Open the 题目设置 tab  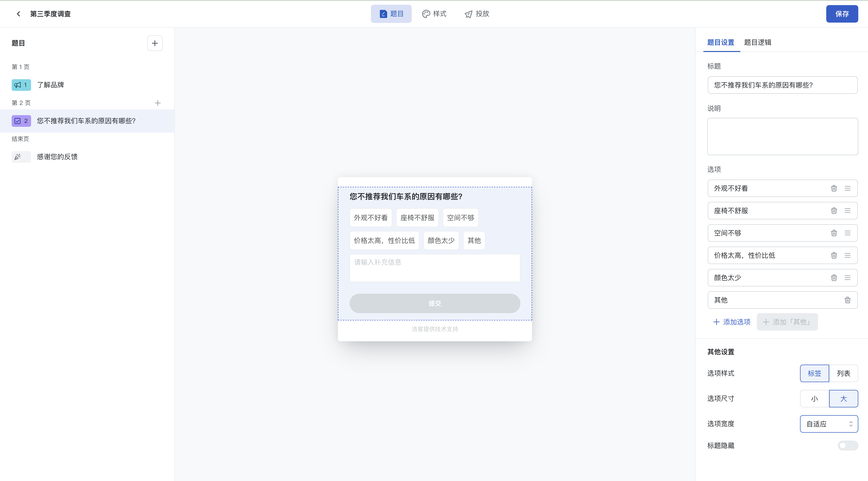pos(721,43)
